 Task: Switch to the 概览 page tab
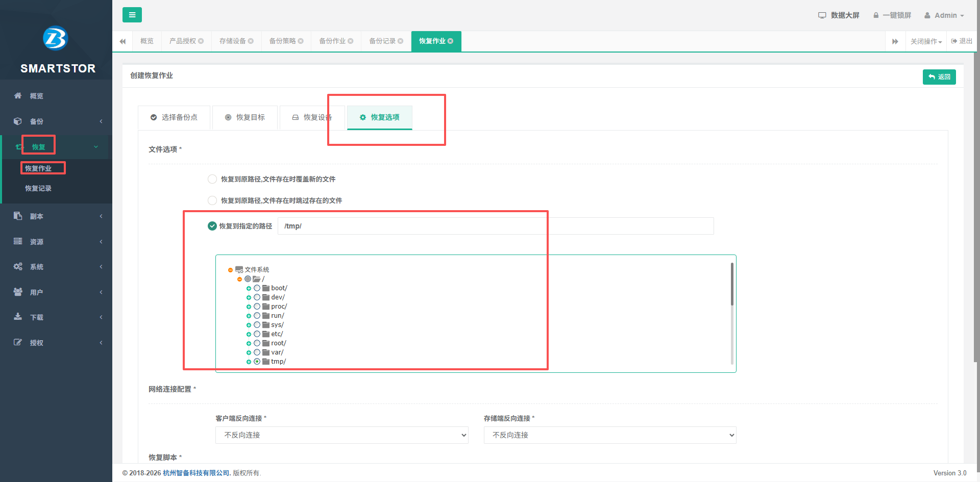click(x=147, y=41)
